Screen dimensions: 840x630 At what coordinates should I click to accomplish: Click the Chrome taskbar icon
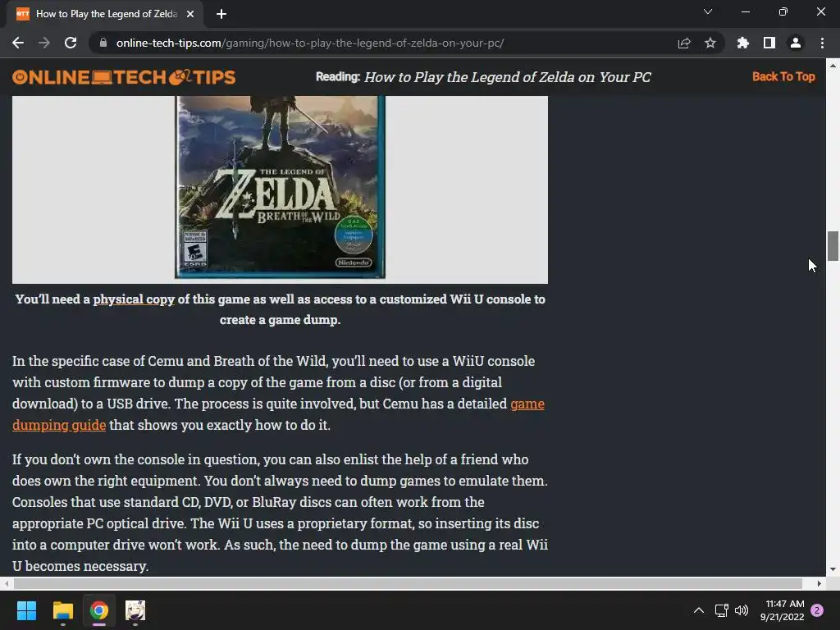click(x=99, y=610)
